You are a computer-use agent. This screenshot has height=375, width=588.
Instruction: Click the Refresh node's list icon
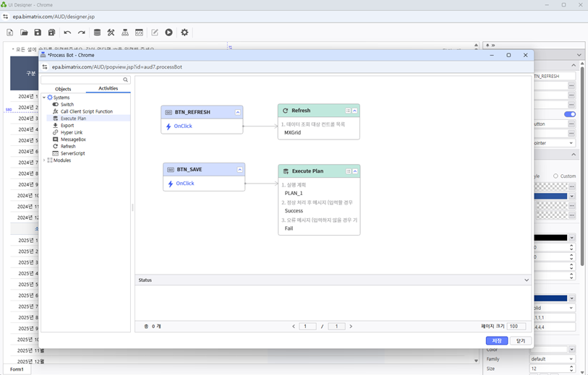pyautogui.click(x=348, y=111)
